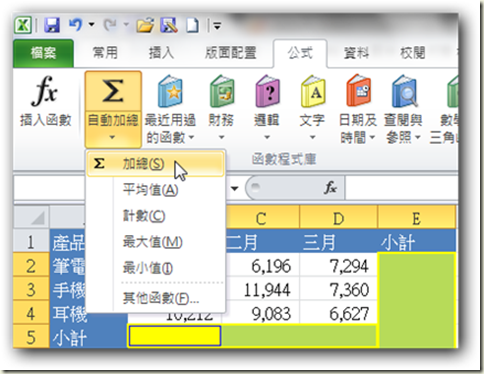Click into the formula bar input
484x374 pixels.
click(402, 188)
